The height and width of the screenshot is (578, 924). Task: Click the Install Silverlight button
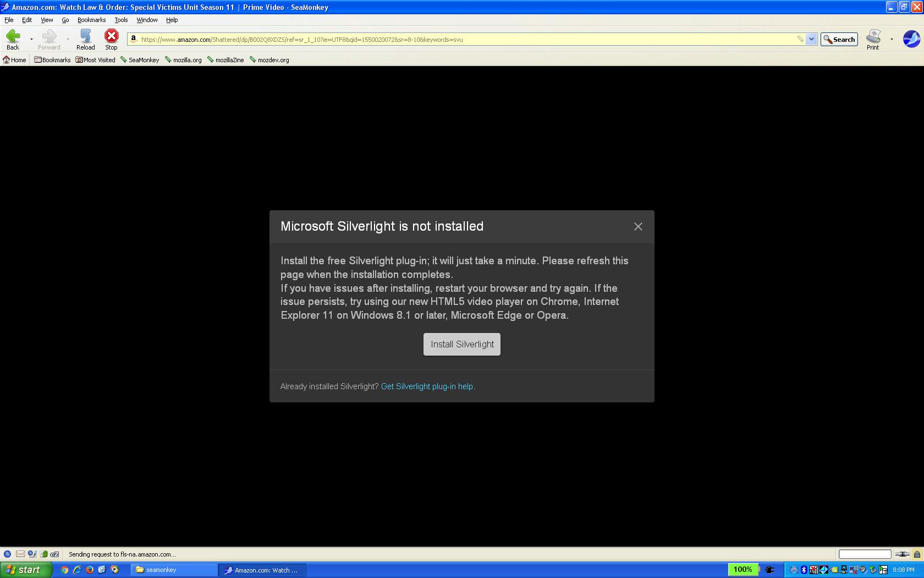click(461, 344)
